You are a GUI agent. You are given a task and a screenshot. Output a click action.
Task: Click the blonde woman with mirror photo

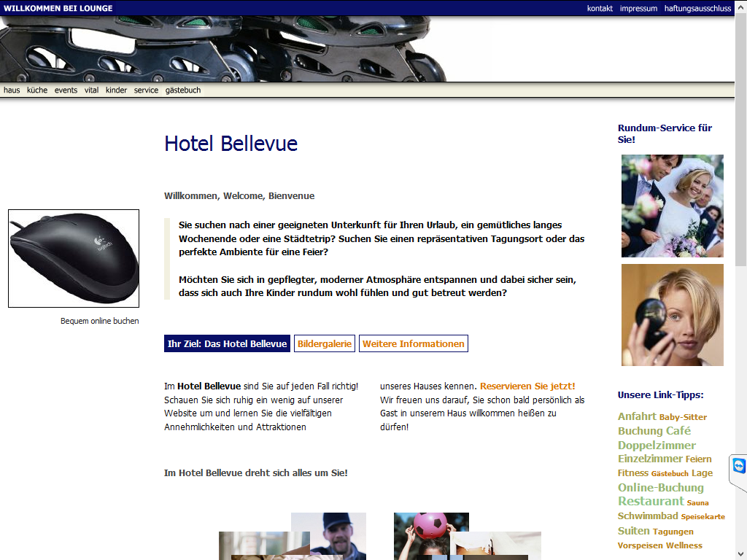pos(672,315)
